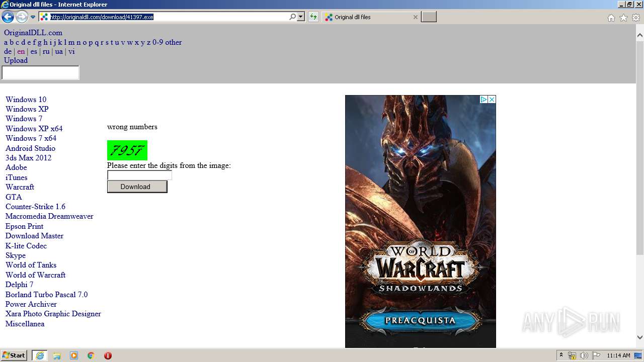The image size is (644, 362).
Task: Focus the site search box
Action: tap(41, 73)
